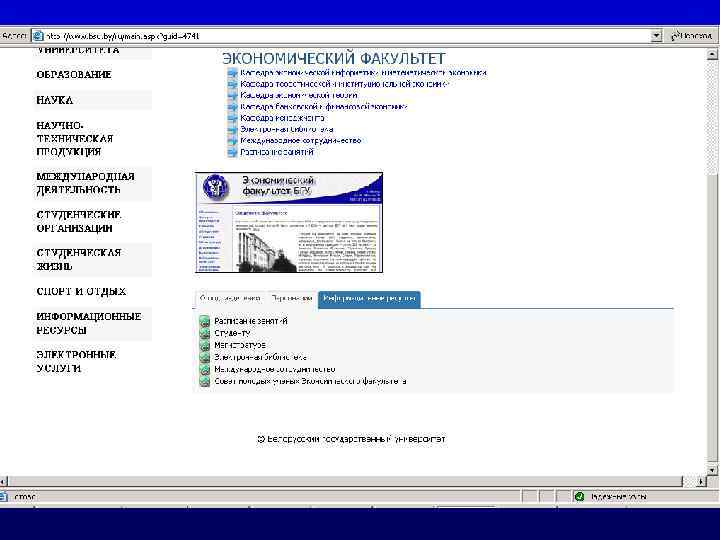Click green icon beside Магистратура

204,345
